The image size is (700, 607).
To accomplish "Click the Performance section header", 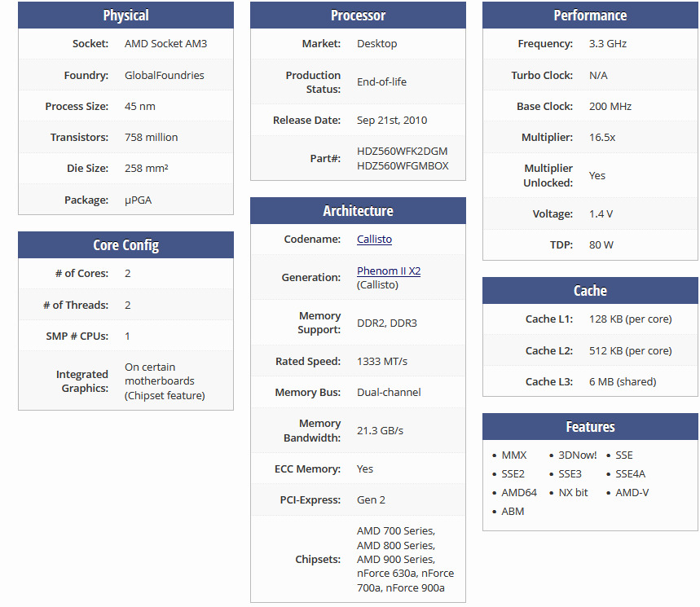I will point(590,15).
